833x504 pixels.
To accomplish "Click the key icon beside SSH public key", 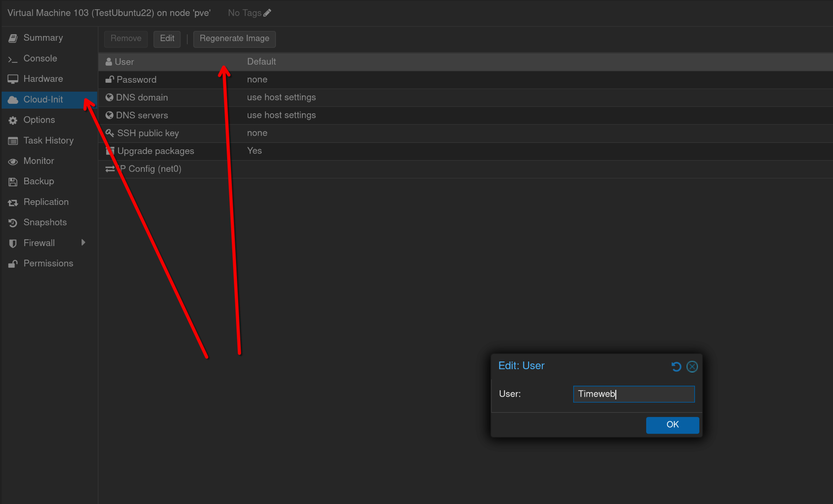I will (110, 133).
